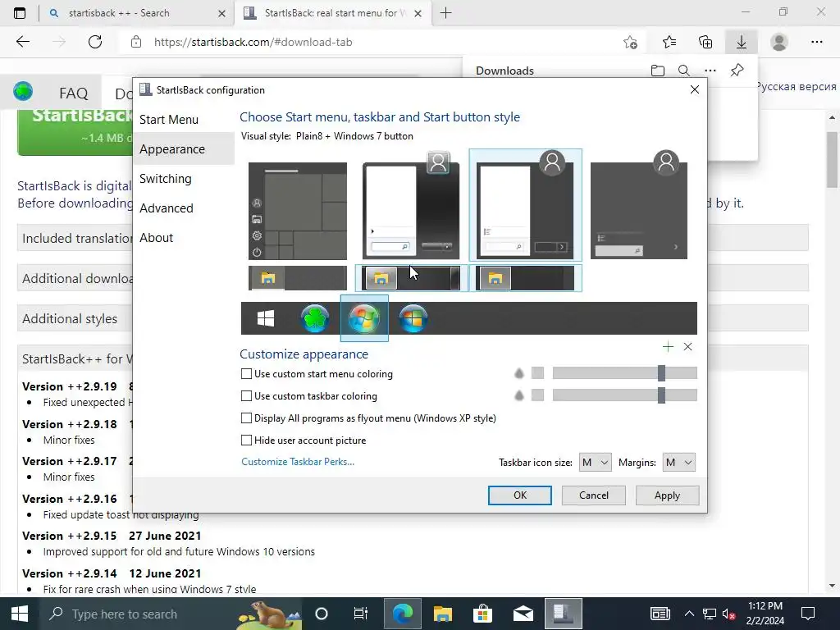840x630 pixels.
Task: Open the downloads folder from Downloads panel
Action: tap(657, 71)
